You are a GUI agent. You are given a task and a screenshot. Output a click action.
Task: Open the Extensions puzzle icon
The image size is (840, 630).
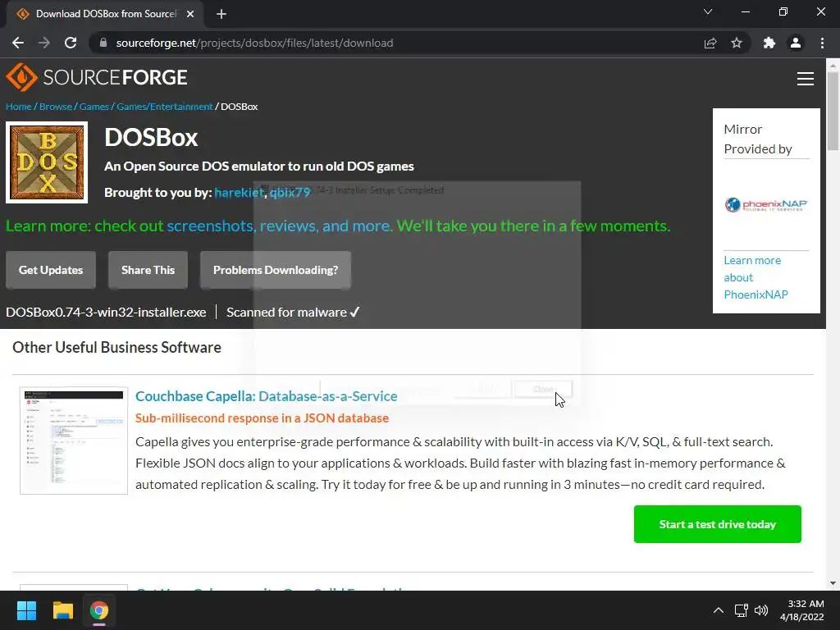(769, 43)
